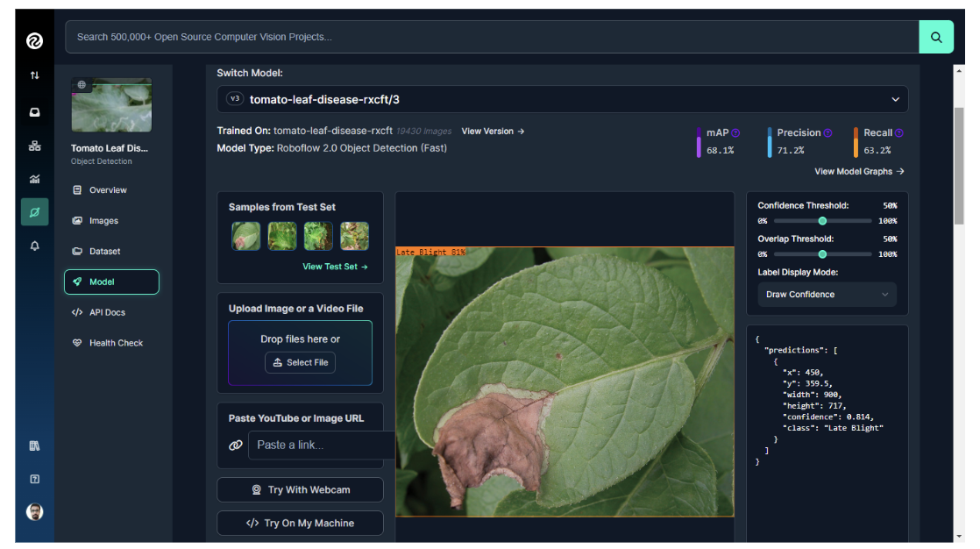Open the analytics chart icon in sidebar

click(x=34, y=179)
